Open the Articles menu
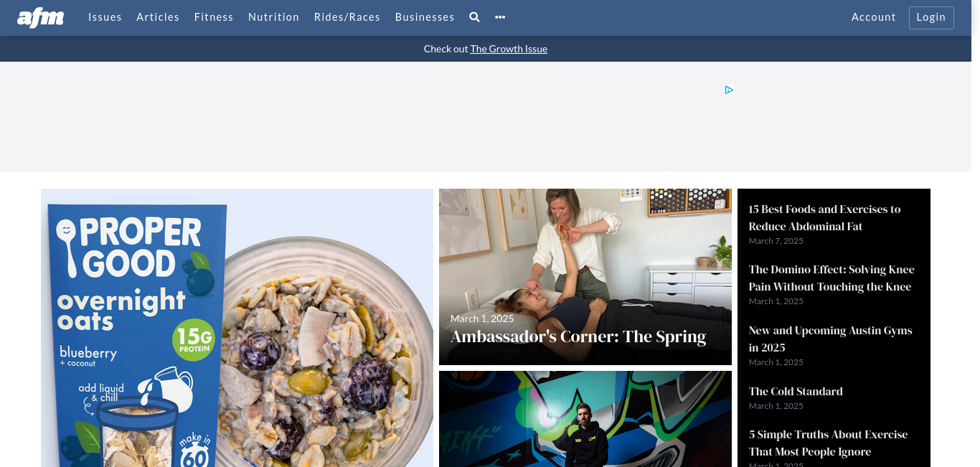The image size is (980, 467). 158,17
